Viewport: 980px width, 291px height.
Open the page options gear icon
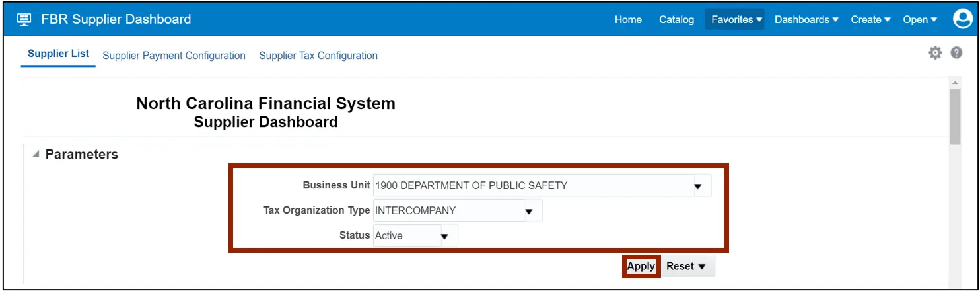(x=935, y=54)
